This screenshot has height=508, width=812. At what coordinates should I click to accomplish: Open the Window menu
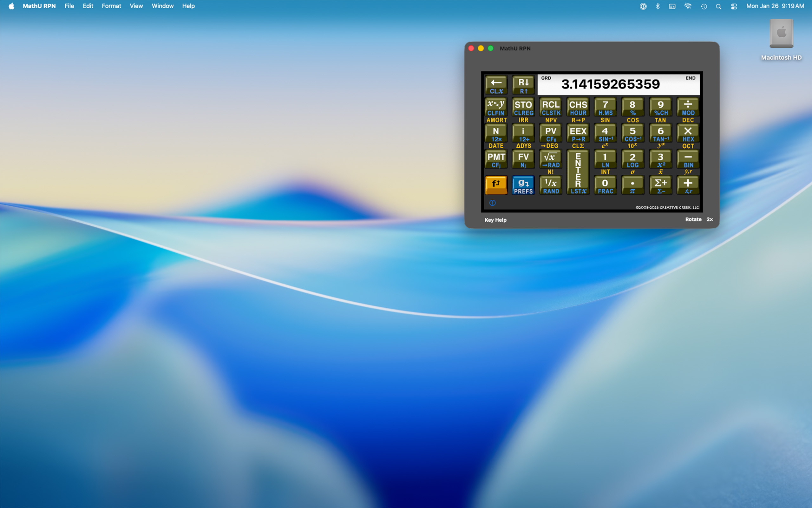(x=162, y=6)
